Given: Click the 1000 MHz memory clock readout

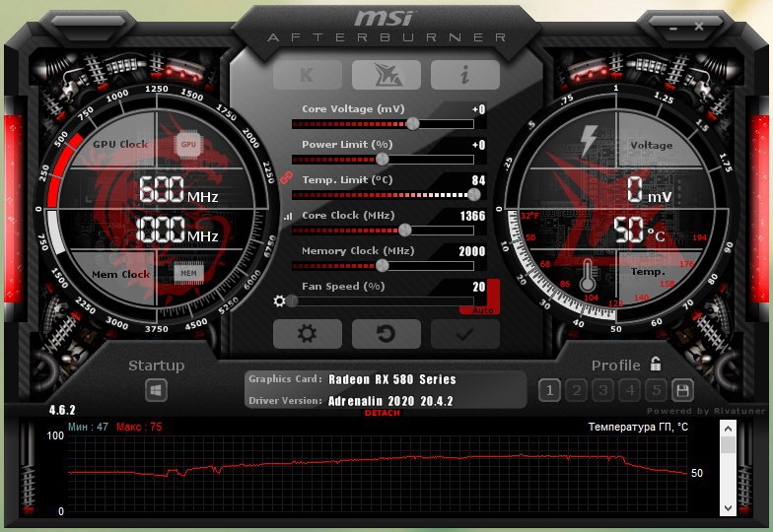Looking at the screenshot, I should pos(177,231).
